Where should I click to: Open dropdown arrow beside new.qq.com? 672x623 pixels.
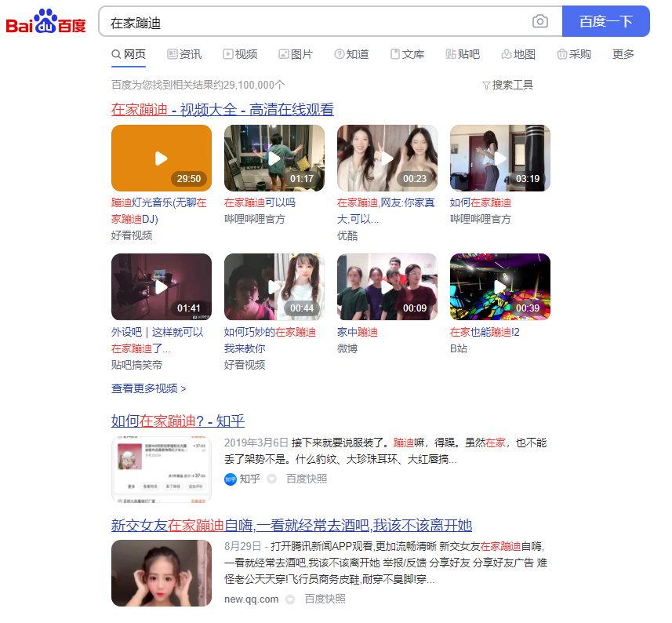290,599
